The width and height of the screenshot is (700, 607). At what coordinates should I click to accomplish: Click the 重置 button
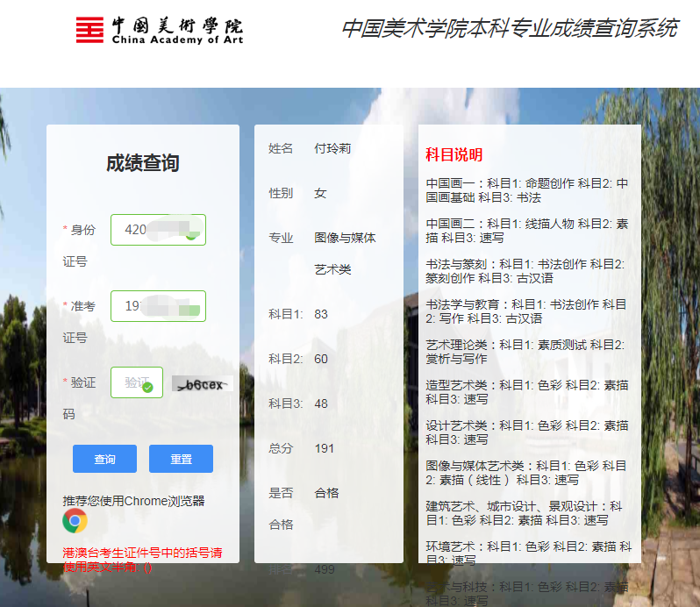click(x=181, y=459)
